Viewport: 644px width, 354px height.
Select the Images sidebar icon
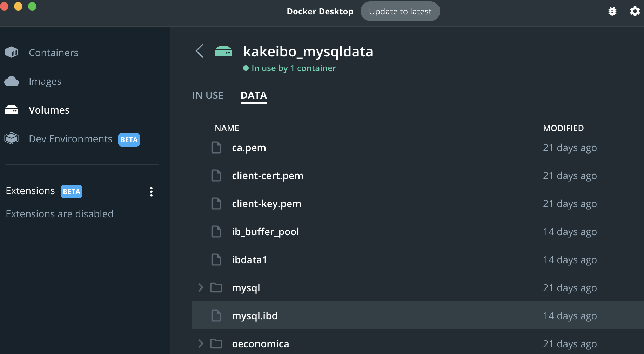[x=12, y=81]
